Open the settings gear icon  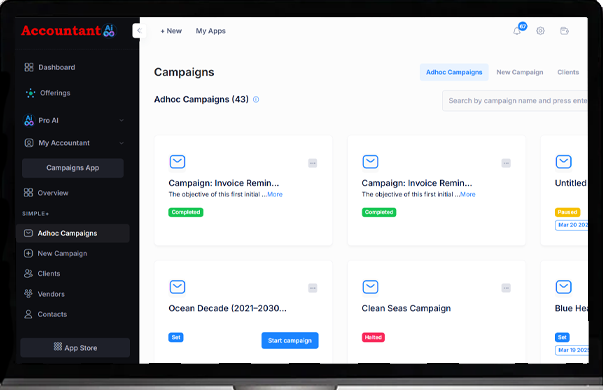pos(540,31)
